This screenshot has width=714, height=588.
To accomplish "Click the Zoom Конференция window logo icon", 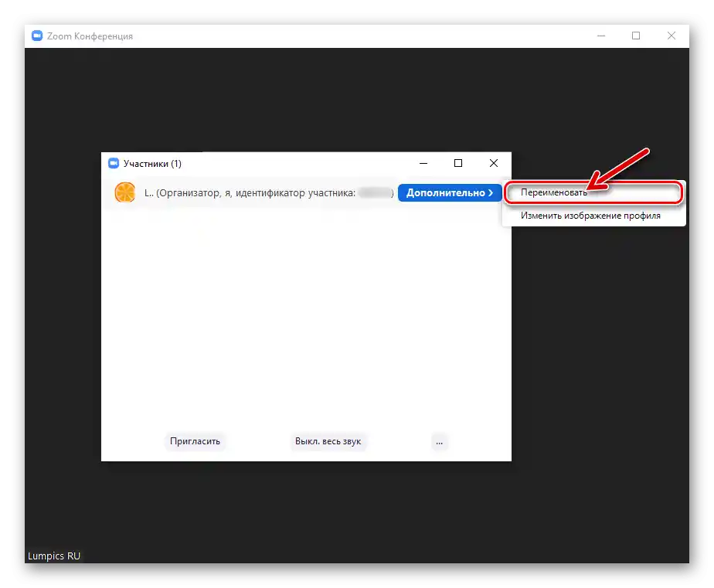I will click(x=37, y=36).
